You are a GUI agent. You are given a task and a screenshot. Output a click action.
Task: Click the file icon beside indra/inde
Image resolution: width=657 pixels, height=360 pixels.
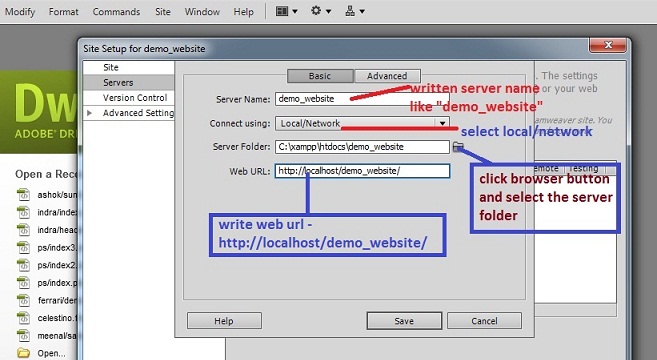(23, 212)
